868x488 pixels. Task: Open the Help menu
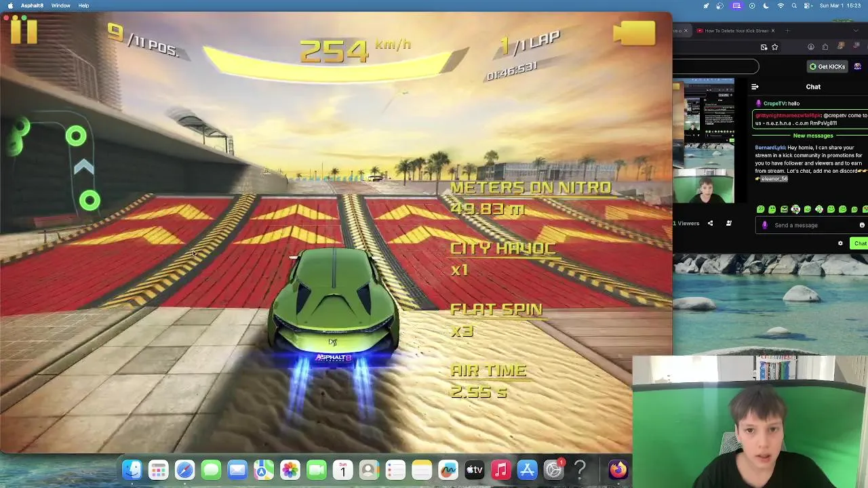pos(83,5)
